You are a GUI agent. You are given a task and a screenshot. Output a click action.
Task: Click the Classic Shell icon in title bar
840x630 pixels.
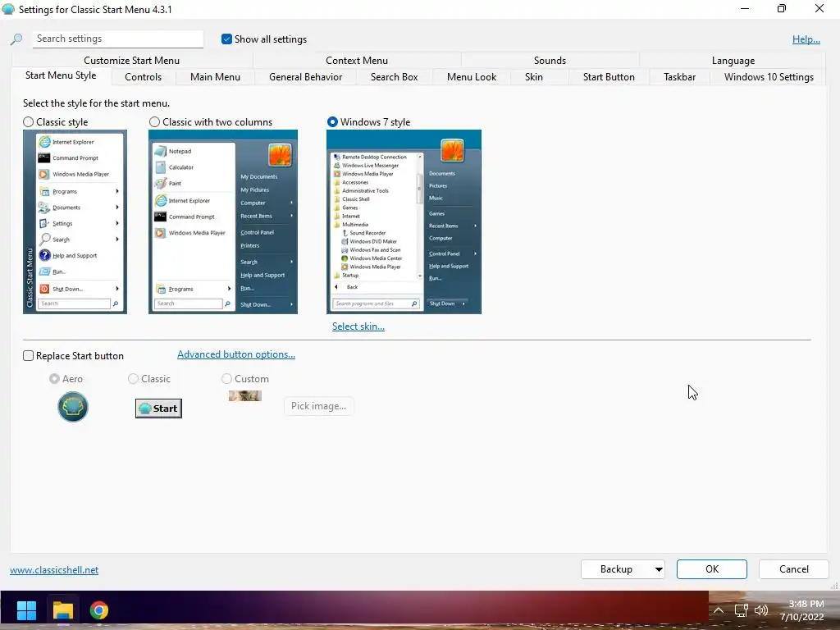8,9
